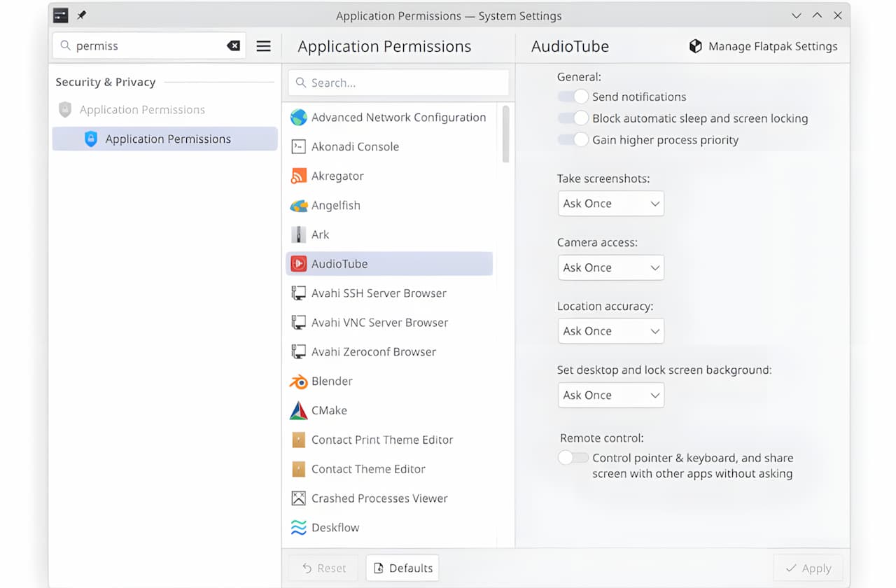Clear the permiss search text

tap(233, 46)
